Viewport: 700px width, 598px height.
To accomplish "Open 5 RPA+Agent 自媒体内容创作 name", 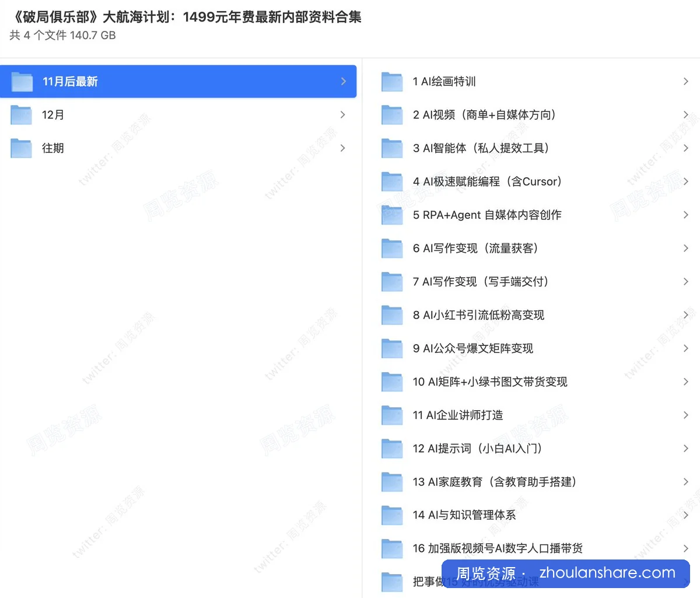I will coord(487,215).
